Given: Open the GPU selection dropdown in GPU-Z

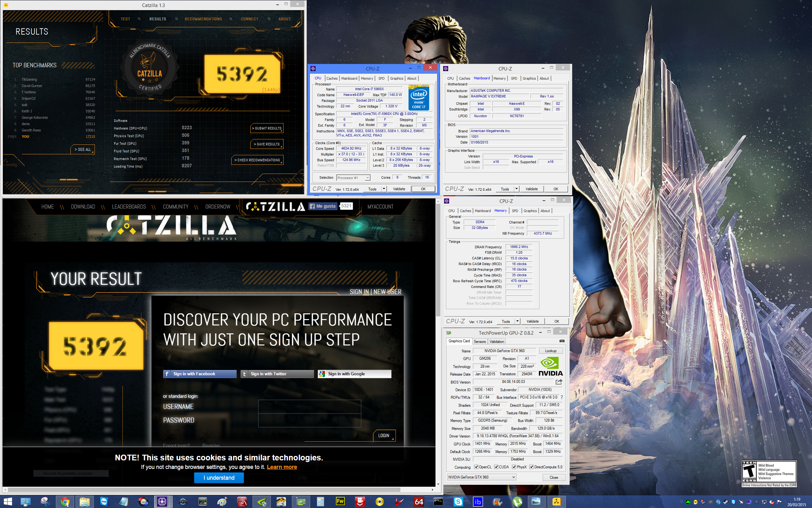Looking at the screenshot, I should [481, 477].
